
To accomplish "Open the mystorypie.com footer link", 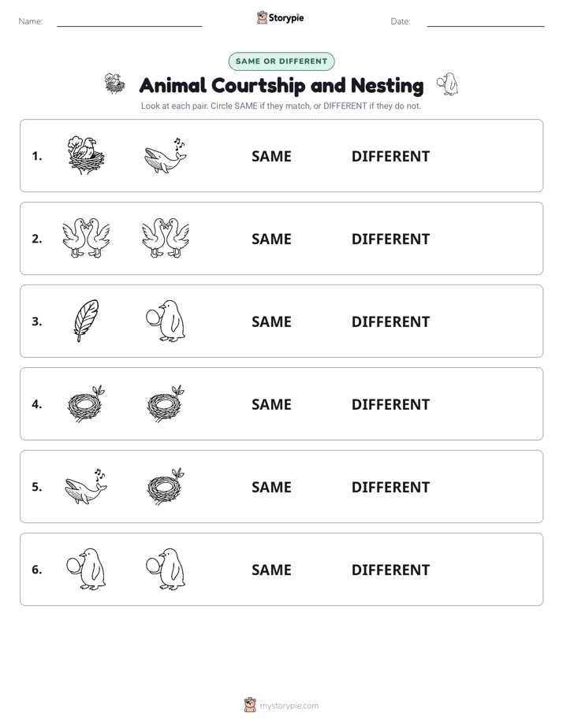I will point(289,706).
